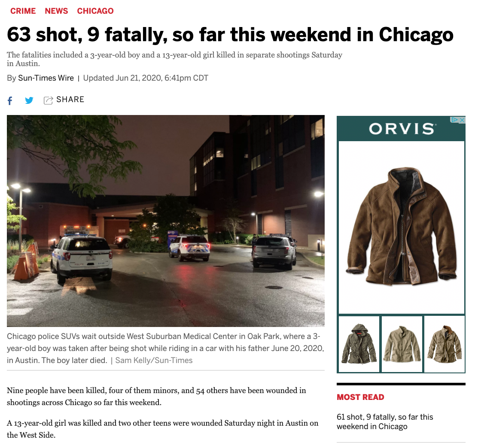
Task: Open the Crime section link
Action: [23, 11]
